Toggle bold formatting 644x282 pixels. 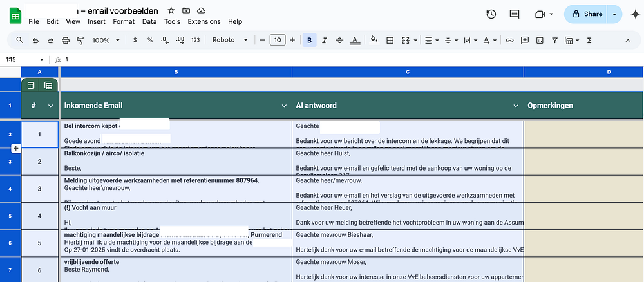tap(309, 40)
